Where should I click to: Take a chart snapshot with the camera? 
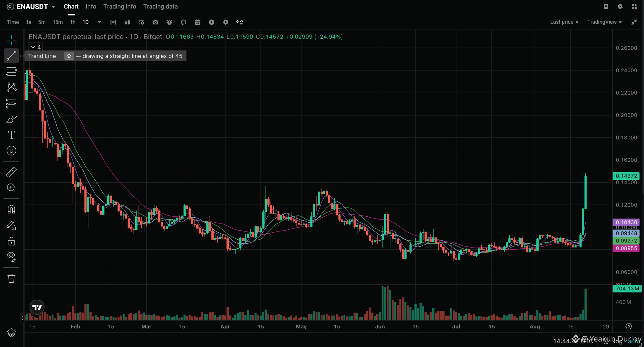pos(155,22)
